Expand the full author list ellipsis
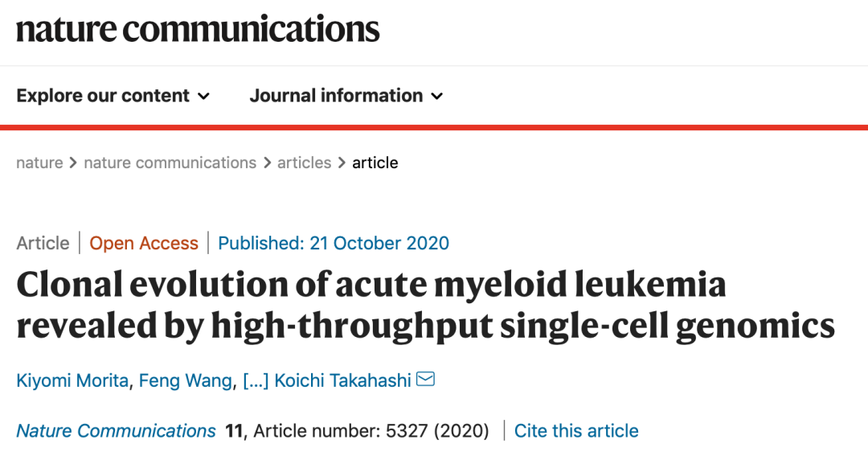868x452 pixels. pos(256,380)
